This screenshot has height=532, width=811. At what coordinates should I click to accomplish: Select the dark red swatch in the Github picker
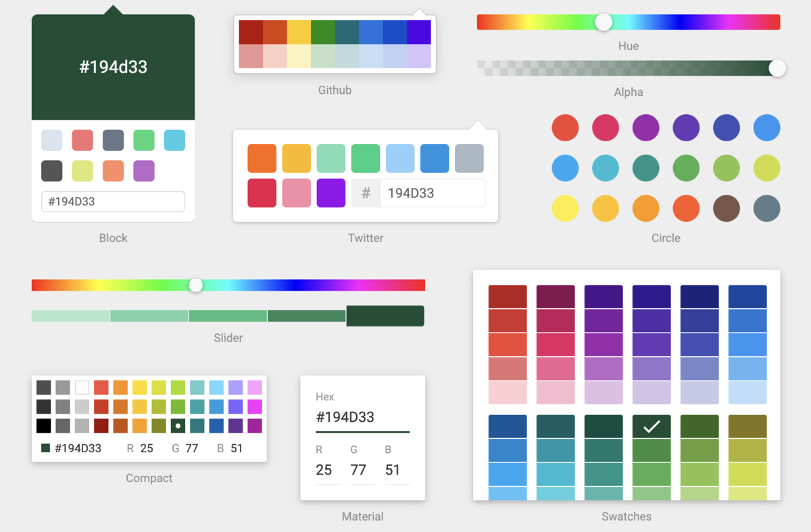pos(251,30)
